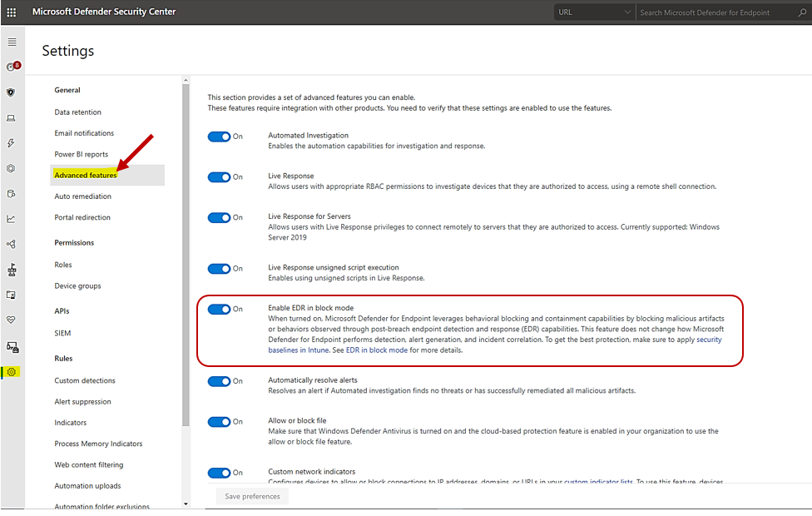812x516 pixels.
Task: Expand the hamburger navigation menu
Action: coord(12,42)
